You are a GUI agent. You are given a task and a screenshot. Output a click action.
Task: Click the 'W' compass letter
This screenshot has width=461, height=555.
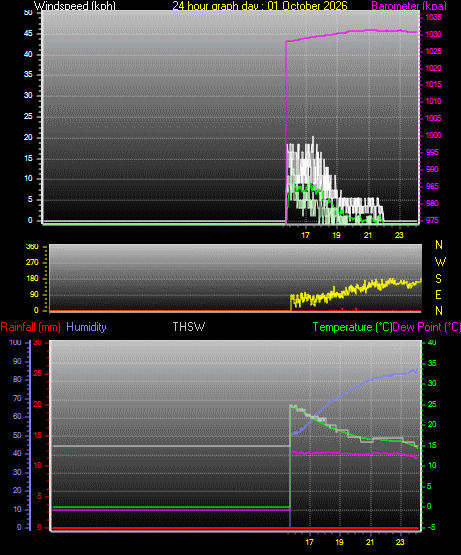[440, 262]
